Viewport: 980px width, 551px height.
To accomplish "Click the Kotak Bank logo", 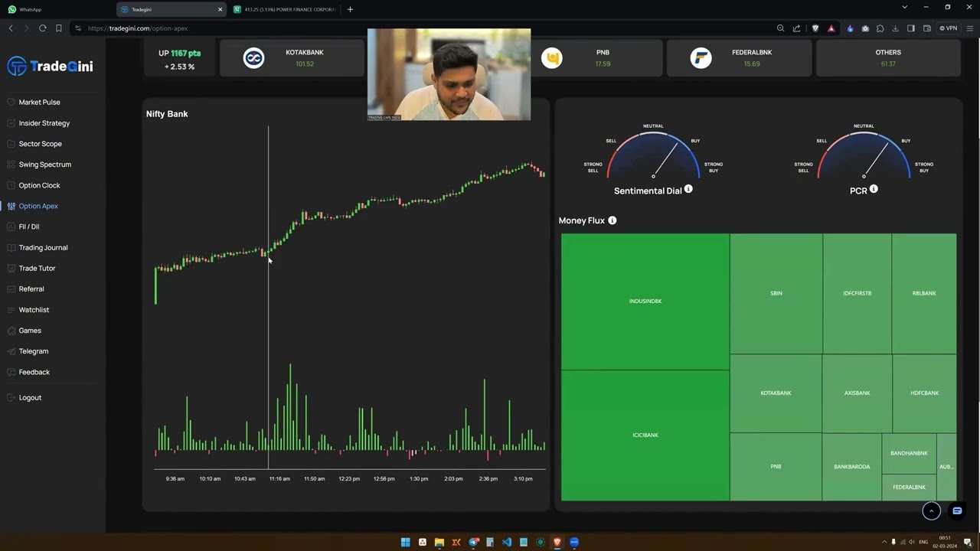I will click(x=253, y=58).
